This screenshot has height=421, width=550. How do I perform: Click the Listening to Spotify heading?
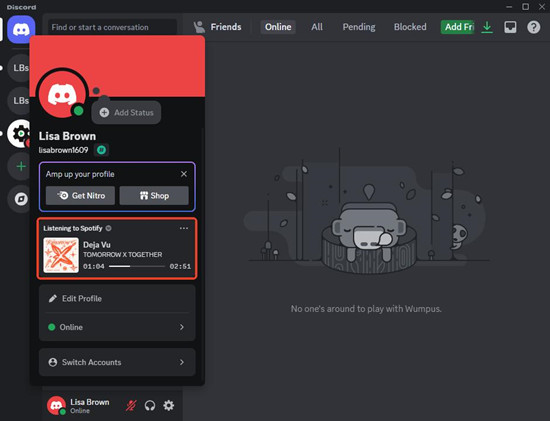pyautogui.click(x=73, y=228)
